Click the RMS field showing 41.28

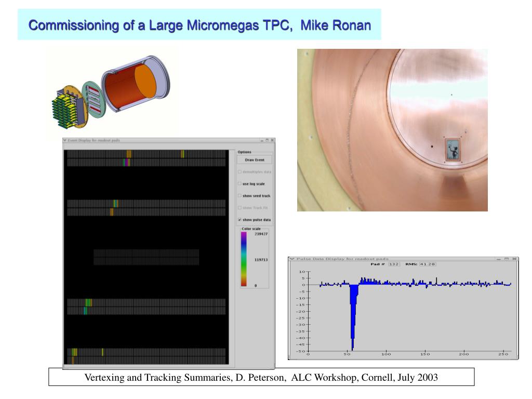tap(427, 264)
